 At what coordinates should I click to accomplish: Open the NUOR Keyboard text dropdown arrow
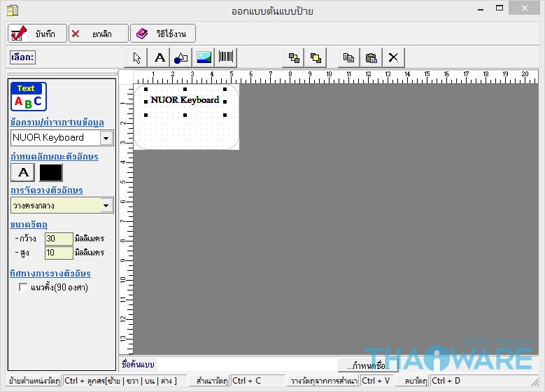106,138
